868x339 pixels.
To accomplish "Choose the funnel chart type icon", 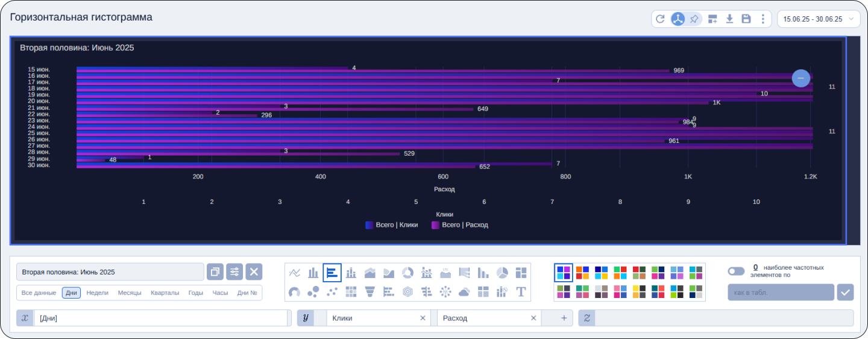I will (370, 292).
